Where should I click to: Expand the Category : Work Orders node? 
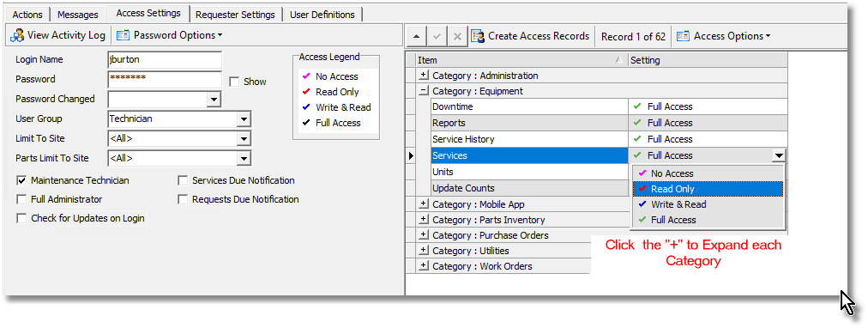click(x=424, y=266)
